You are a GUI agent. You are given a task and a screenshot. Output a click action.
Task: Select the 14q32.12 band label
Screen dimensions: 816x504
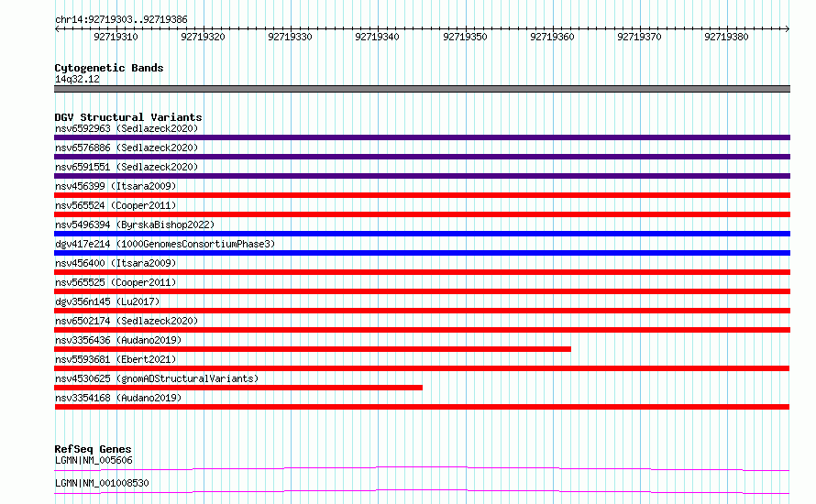click(x=77, y=79)
